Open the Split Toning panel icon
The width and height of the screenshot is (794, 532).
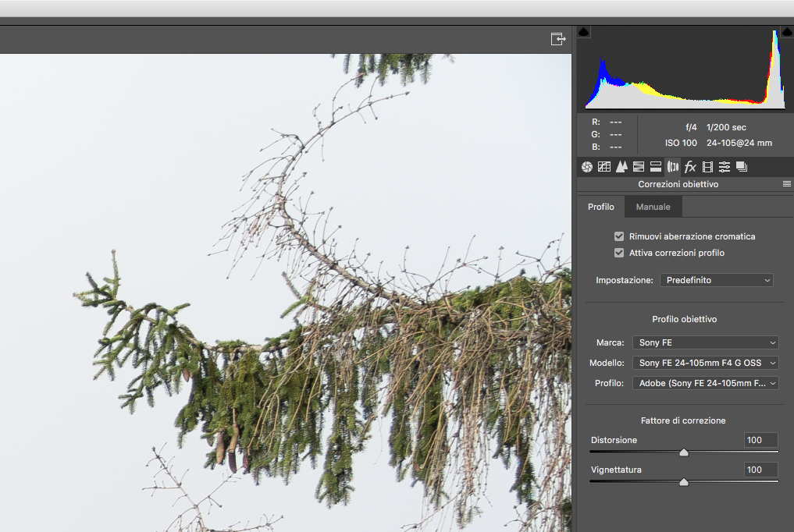point(656,167)
